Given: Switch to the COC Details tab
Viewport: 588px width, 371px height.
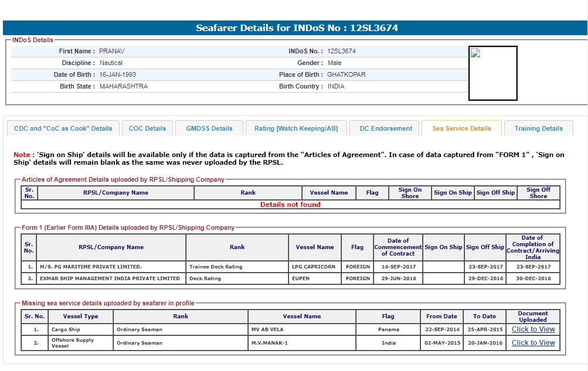Looking at the screenshot, I should (x=147, y=128).
